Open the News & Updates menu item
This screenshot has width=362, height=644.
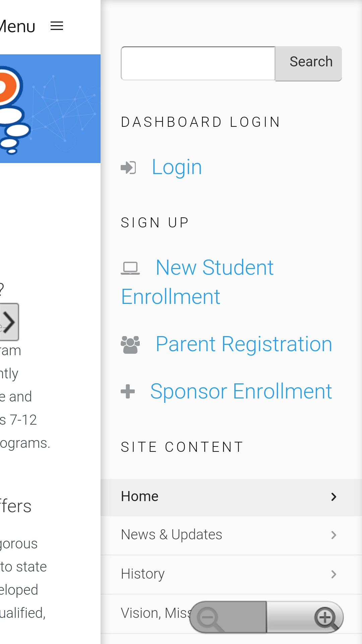231,535
